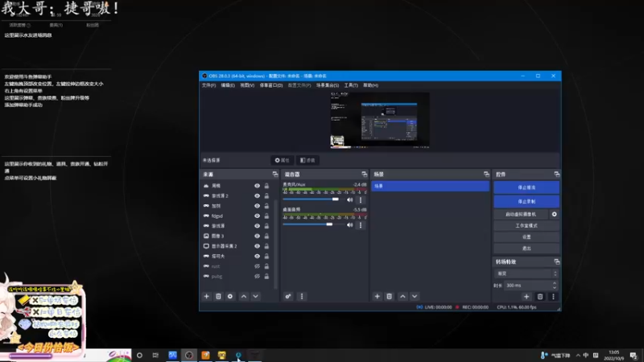Open OBS 设置 button in Controls
The height and width of the screenshot is (362, 644).
[526, 237]
